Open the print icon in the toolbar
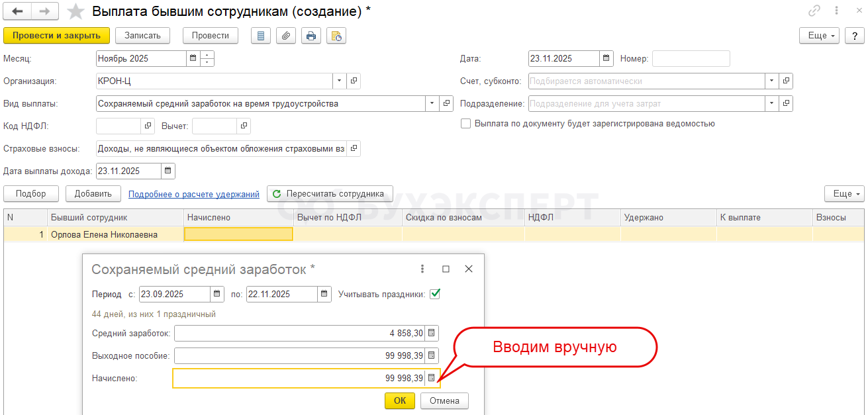The width and height of the screenshot is (868, 415). coord(311,36)
